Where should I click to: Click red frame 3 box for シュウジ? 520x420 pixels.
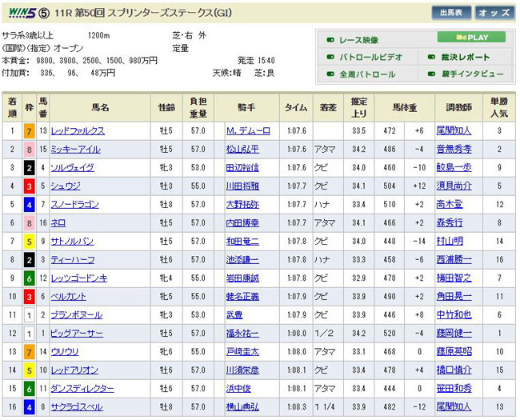coord(29,186)
